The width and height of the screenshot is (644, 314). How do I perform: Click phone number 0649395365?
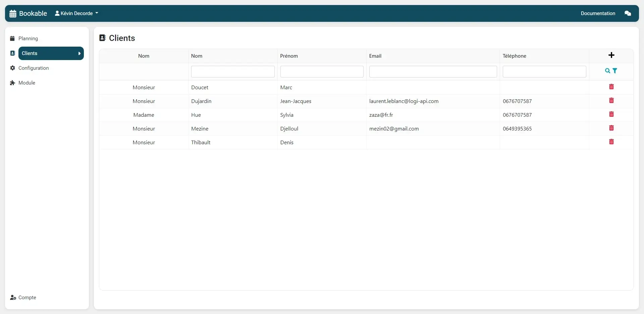517,129
